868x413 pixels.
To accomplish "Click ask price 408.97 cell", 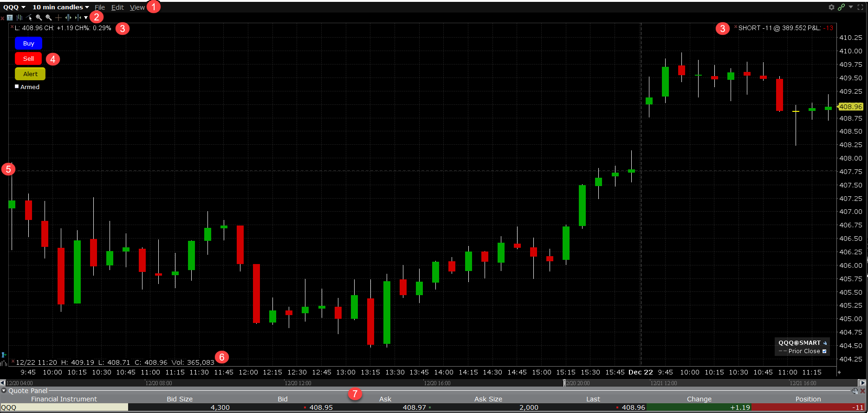I will (x=385, y=407).
